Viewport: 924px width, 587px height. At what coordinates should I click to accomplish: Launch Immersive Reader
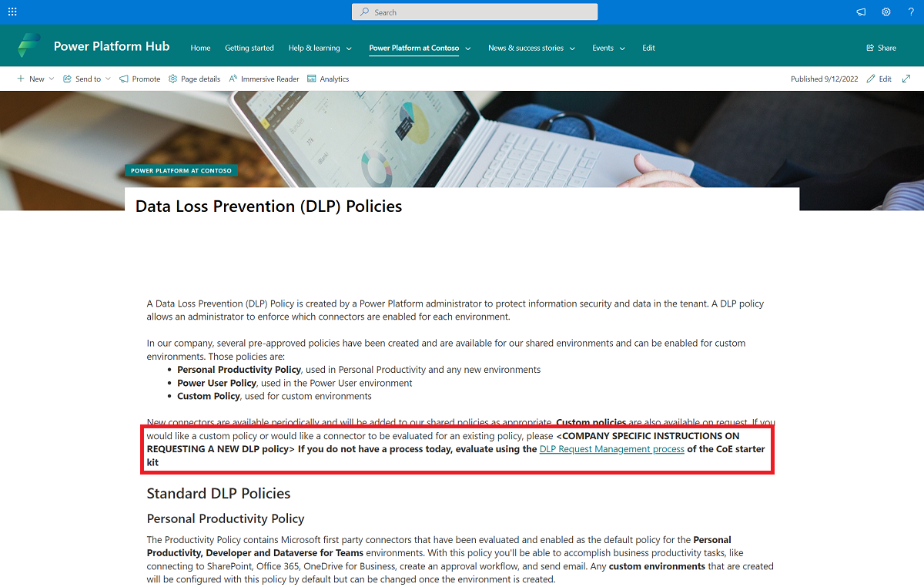(264, 78)
